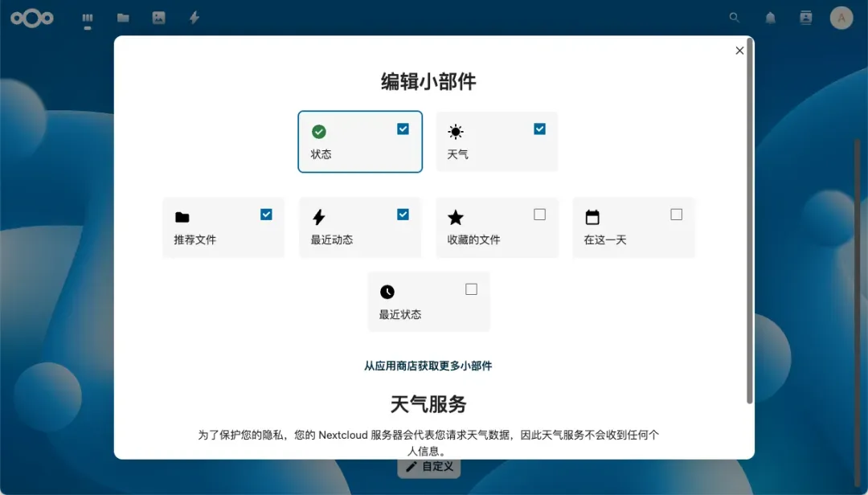Image resolution: width=868 pixels, height=495 pixels.
Task: Click the green checkmark 状态 icon
Action: pos(319,132)
